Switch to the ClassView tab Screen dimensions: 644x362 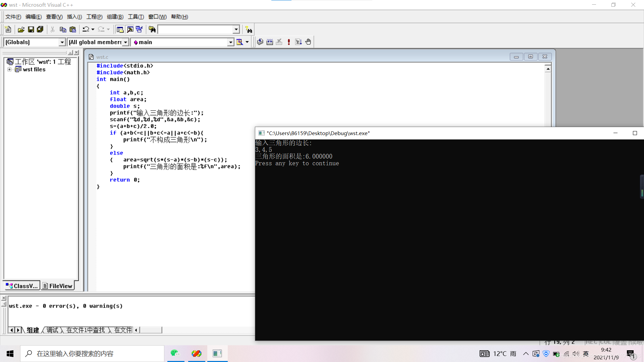click(x=22, y=286)
